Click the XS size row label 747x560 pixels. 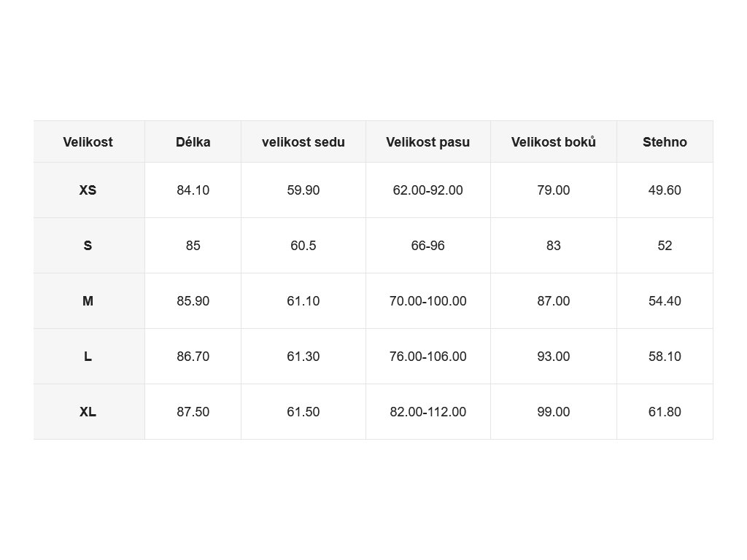pos(89,190)
